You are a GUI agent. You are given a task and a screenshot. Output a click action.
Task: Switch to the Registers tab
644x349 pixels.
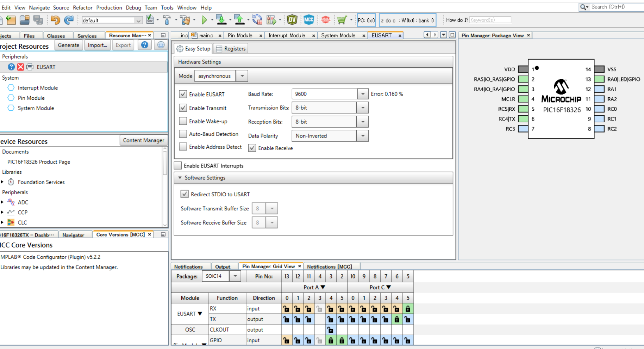(231, 49)
